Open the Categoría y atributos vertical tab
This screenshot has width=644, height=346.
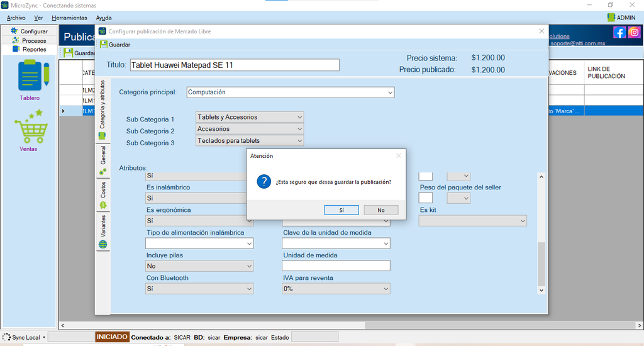pyautogui.click(x=103, y=110)
